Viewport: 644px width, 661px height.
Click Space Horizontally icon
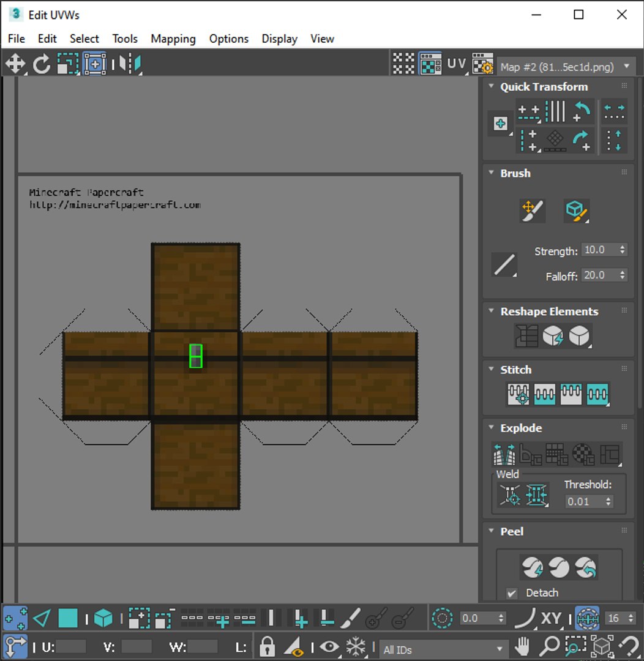(x=614, y=112)
